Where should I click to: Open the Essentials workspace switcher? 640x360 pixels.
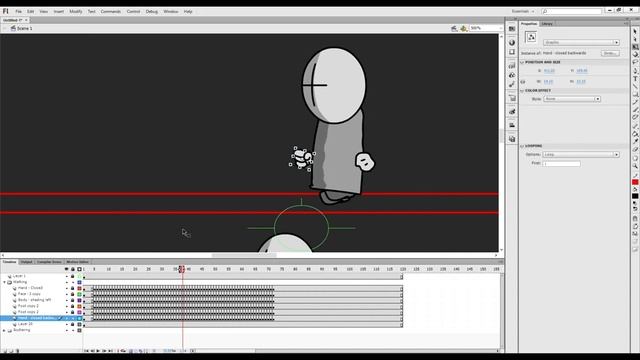pos(523,11)
